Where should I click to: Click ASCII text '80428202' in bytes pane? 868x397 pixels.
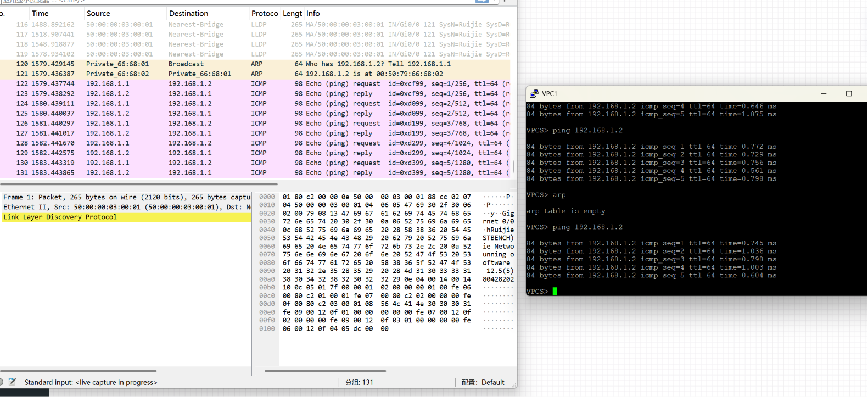[x=499, y=279]
